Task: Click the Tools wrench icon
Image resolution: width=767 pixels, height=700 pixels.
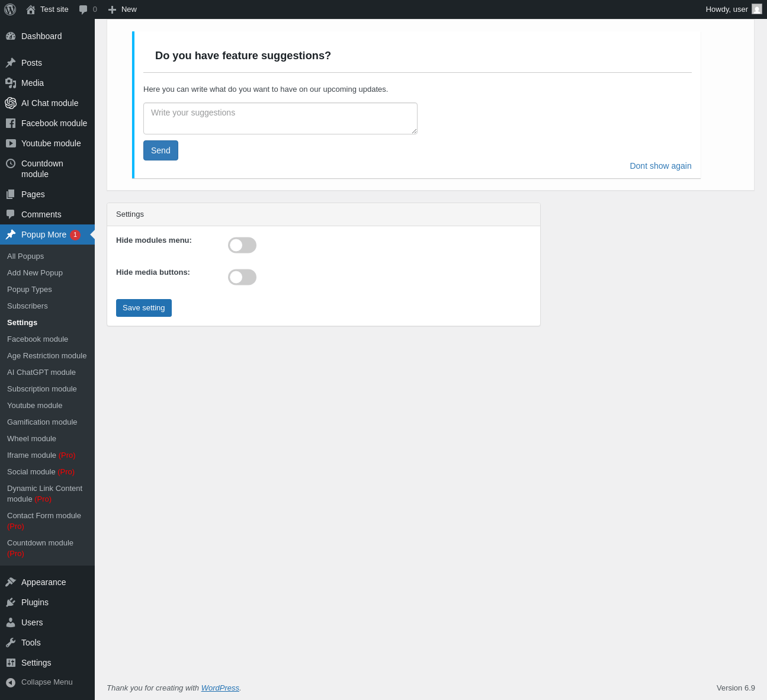Action: coord(11,643)
